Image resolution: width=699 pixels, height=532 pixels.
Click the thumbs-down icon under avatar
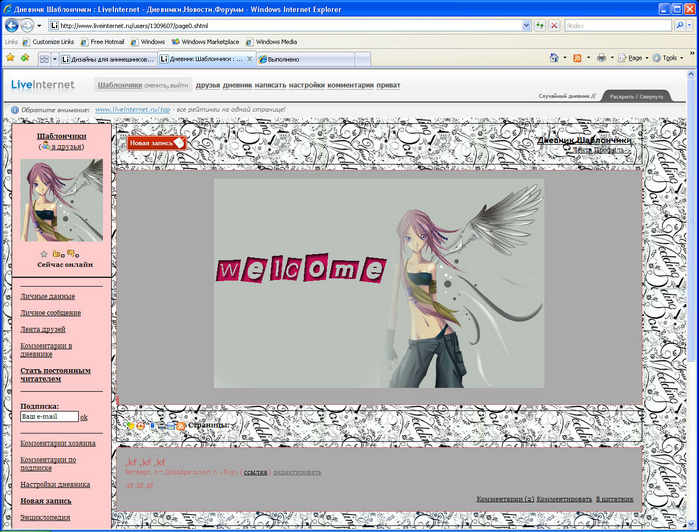[71, 254]
